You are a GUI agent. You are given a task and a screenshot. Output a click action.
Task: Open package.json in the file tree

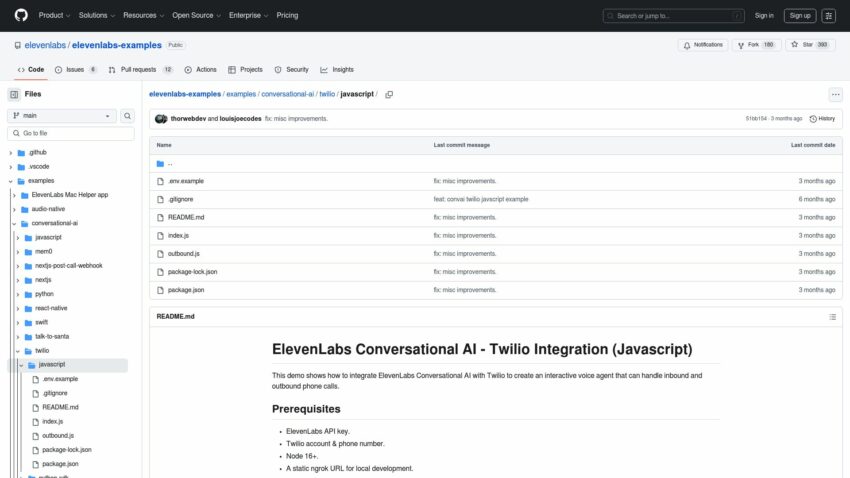click(60, 464)
